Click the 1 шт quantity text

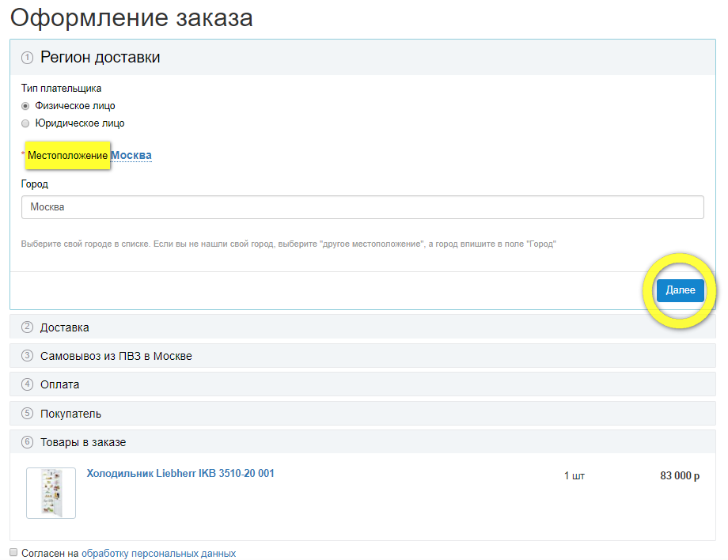[574, 475]
